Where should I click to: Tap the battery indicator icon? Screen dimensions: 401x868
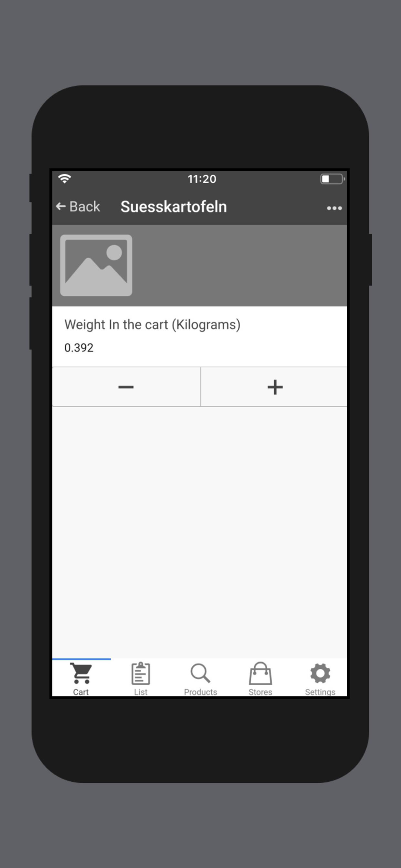[332, 179]
